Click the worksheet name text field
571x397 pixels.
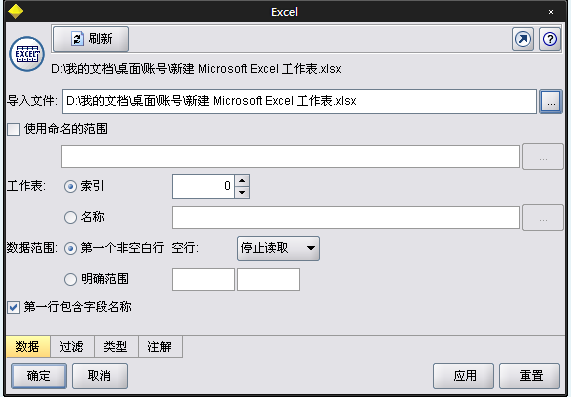(346, 217)
